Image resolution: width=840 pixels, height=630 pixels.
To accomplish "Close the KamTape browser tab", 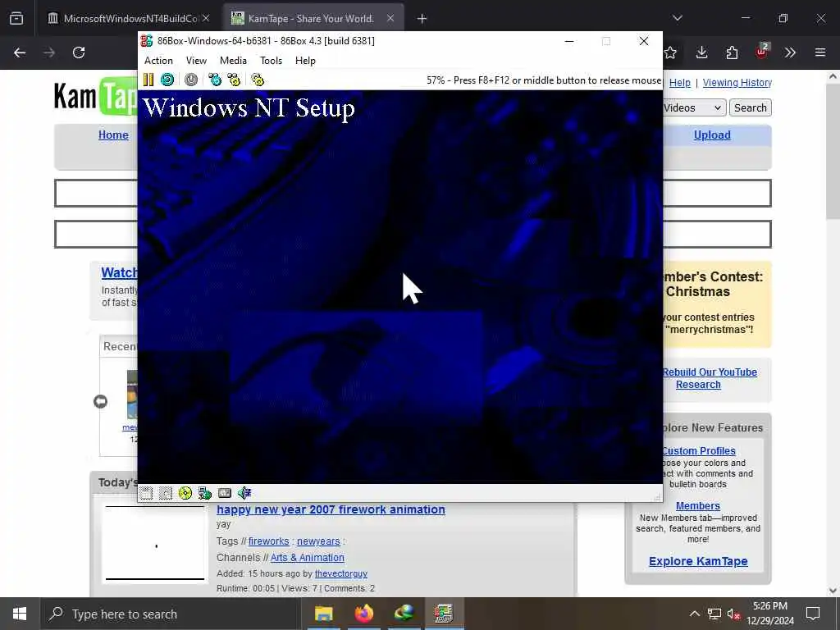I will coord(390,18).
